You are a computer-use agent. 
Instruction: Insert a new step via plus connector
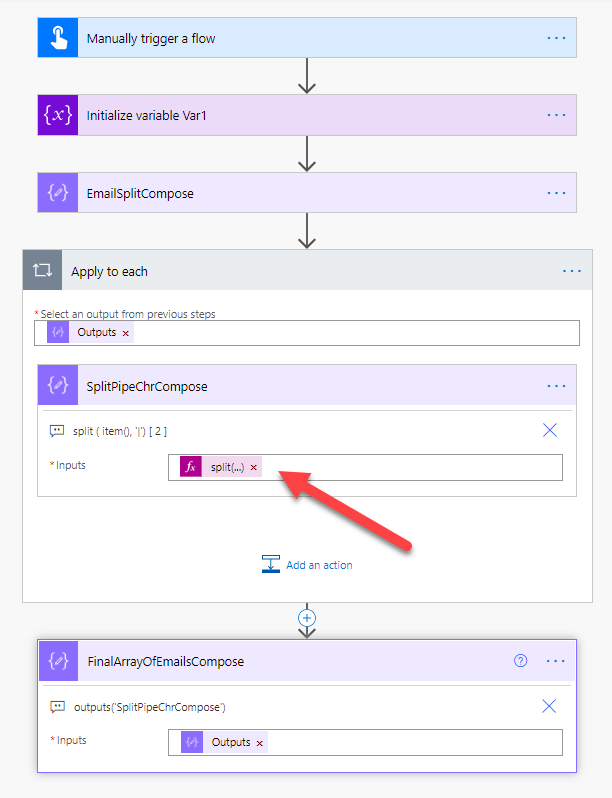click(308, 618)
